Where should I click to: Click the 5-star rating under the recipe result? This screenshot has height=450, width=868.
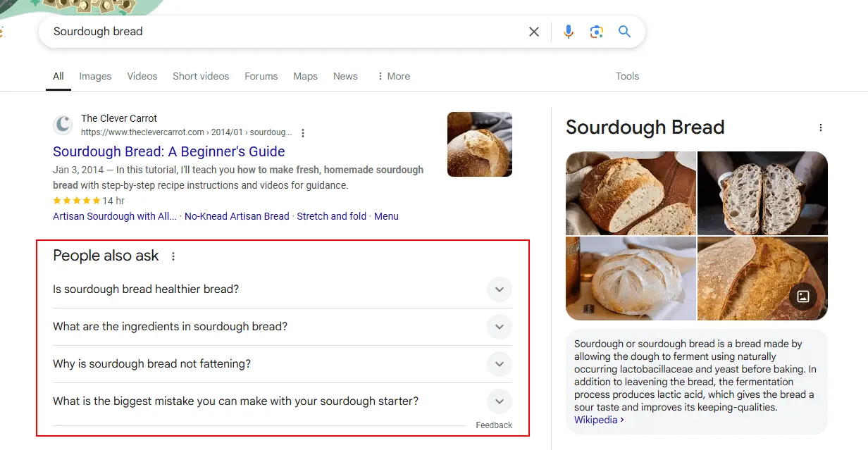point(77,201)
